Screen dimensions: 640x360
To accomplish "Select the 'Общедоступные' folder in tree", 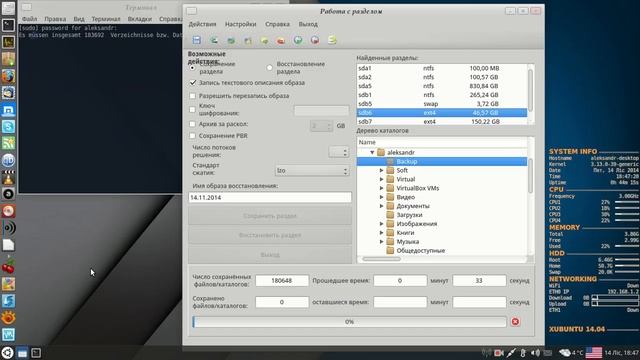I will (x=420, y=251).
